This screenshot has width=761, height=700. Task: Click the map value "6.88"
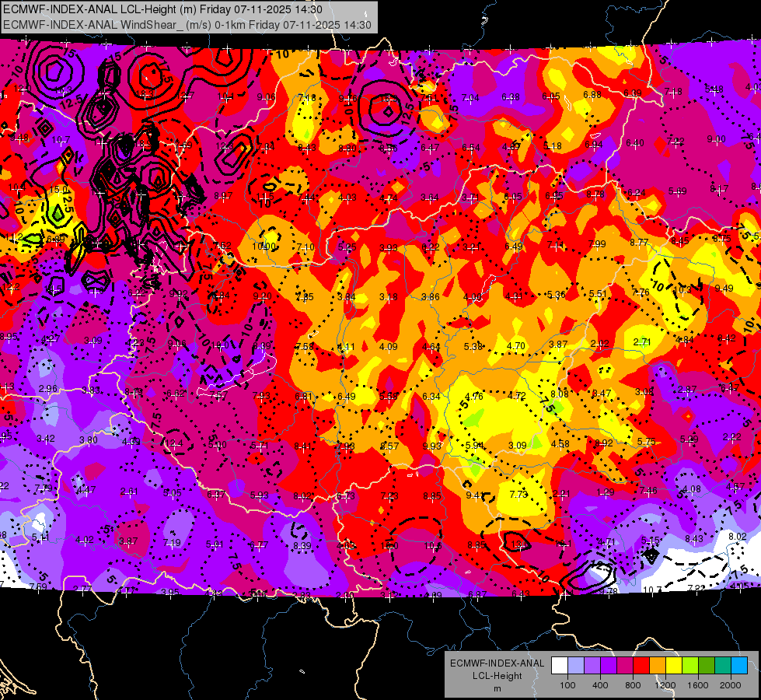[x=592, y=94]
